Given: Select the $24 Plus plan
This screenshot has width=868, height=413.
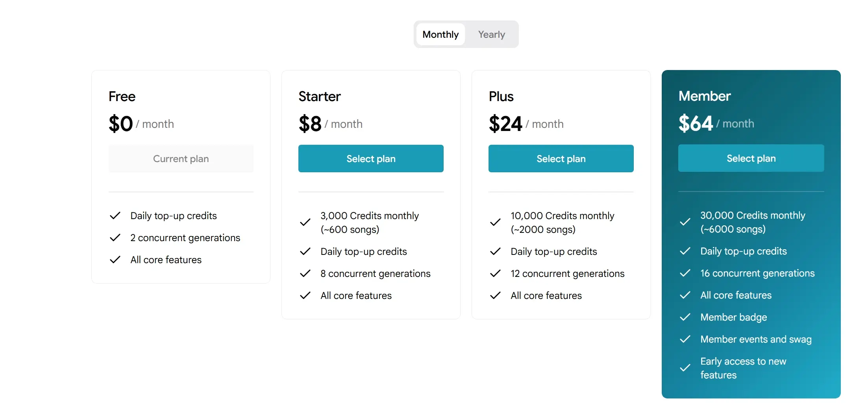Looking at the screenshot, I should (x=561, y=159).
